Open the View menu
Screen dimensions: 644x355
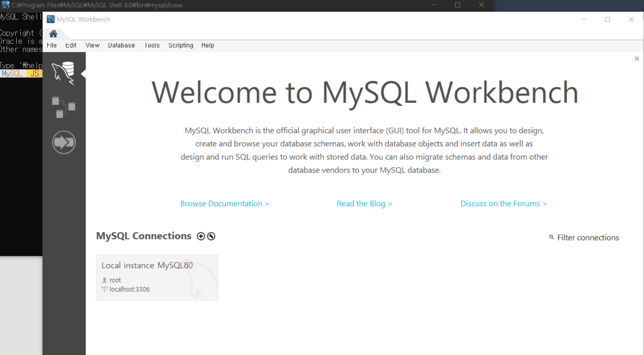pos(93,45)
